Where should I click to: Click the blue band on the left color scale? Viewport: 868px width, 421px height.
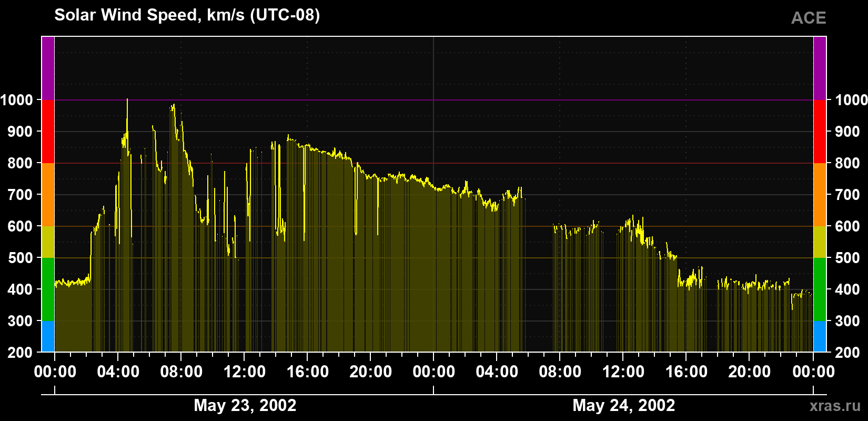[x=48, y=336]
